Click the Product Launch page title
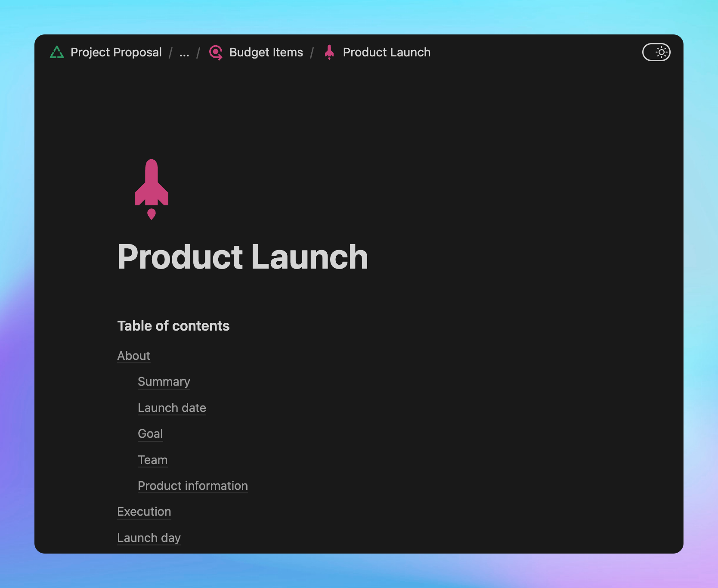Screen dimensions: 718x588 click(242, 257)
